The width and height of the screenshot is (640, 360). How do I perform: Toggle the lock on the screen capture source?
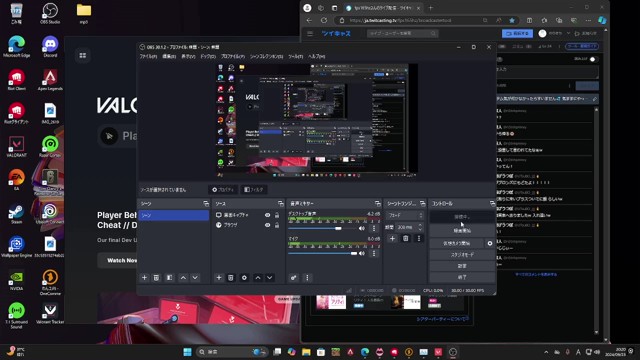[277, 215]
